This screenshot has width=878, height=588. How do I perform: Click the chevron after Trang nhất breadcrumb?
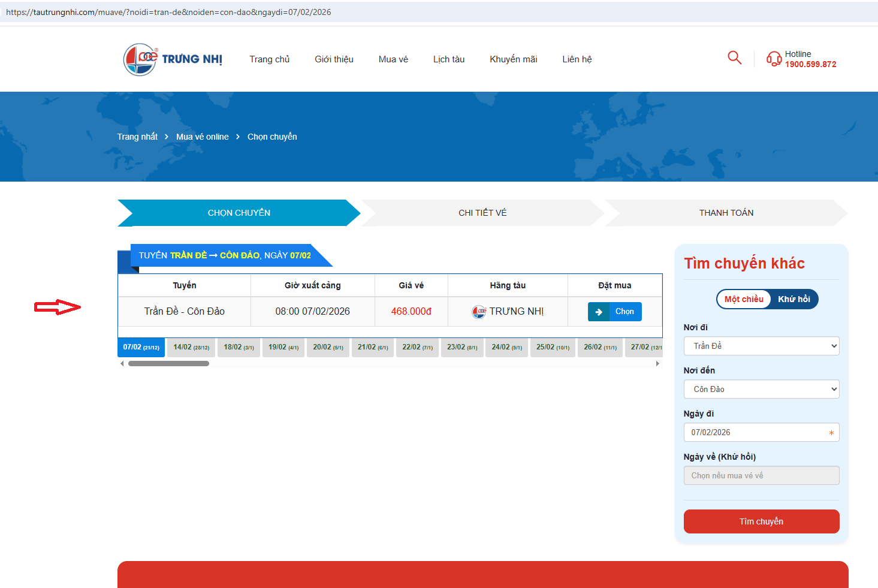[167, 137]
